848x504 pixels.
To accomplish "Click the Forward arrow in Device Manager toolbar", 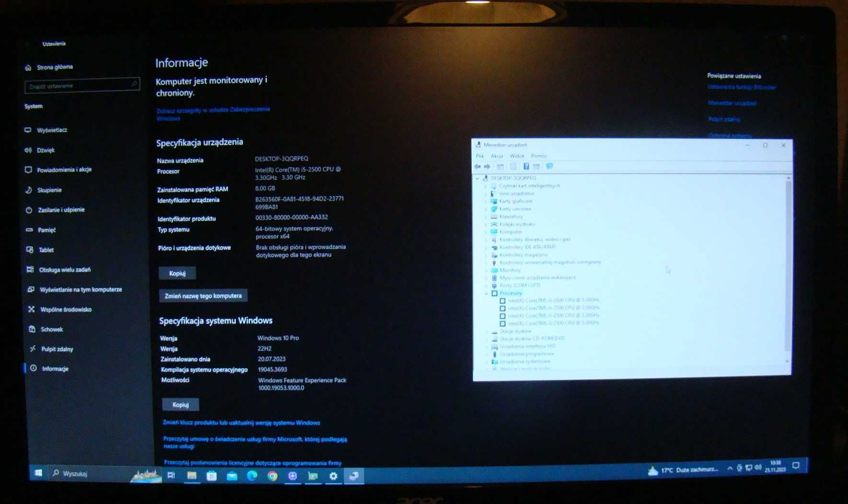I will click(x=487, y=166).
